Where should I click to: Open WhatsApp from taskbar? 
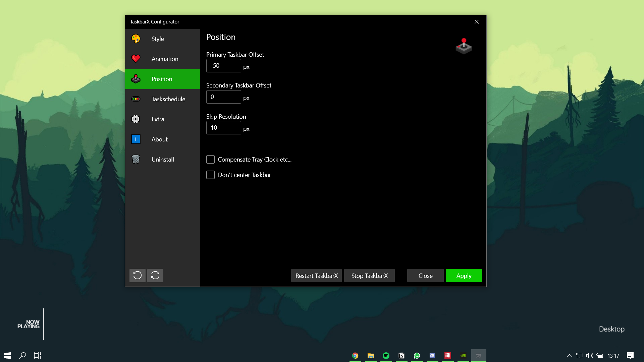417,356
